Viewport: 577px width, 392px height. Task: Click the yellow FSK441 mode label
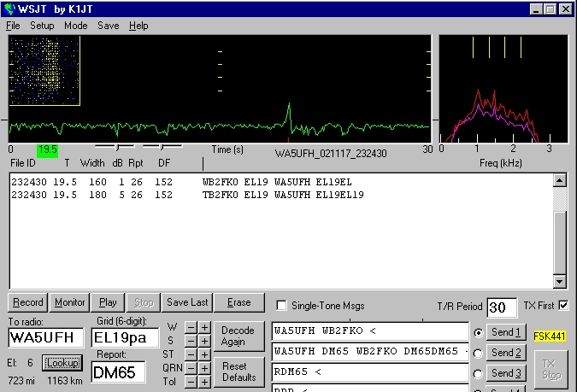[x=550, y=336]
